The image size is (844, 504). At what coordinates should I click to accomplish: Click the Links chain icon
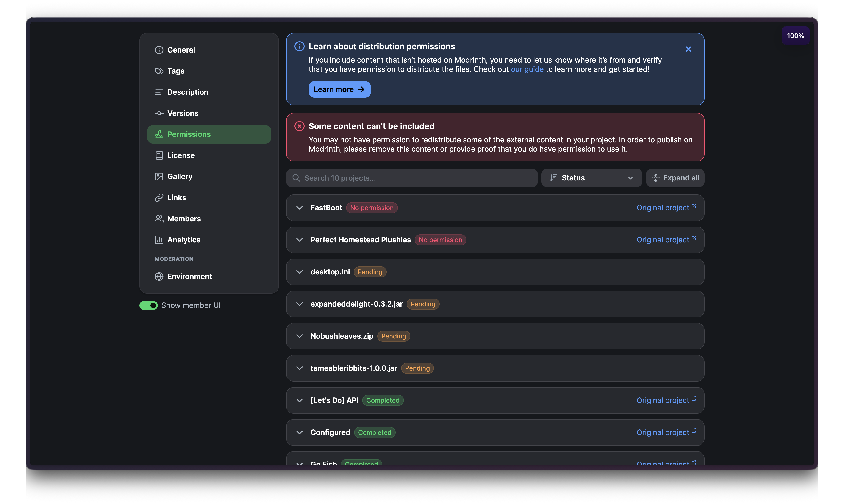(159, 197)
